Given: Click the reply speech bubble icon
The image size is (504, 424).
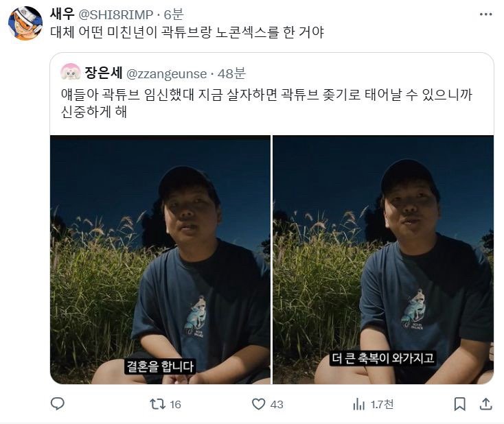Looking at the screenshot, I should click(58, 404).
